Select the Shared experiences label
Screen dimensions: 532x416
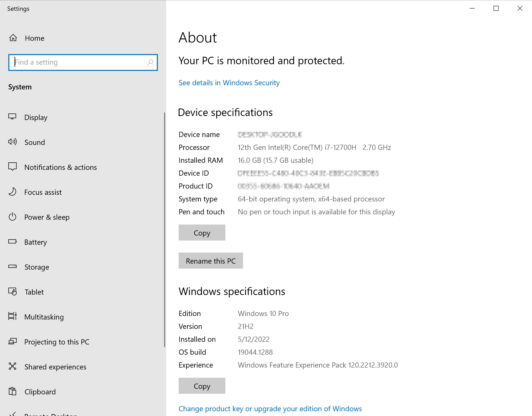pyautogui.click(x=55, y=367)
